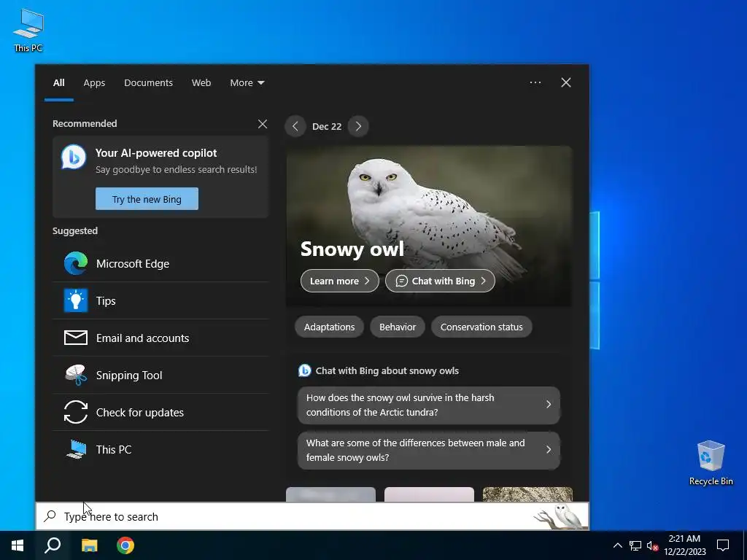
Task: Show hidden system tray icons
Action: tap(617, 545)
